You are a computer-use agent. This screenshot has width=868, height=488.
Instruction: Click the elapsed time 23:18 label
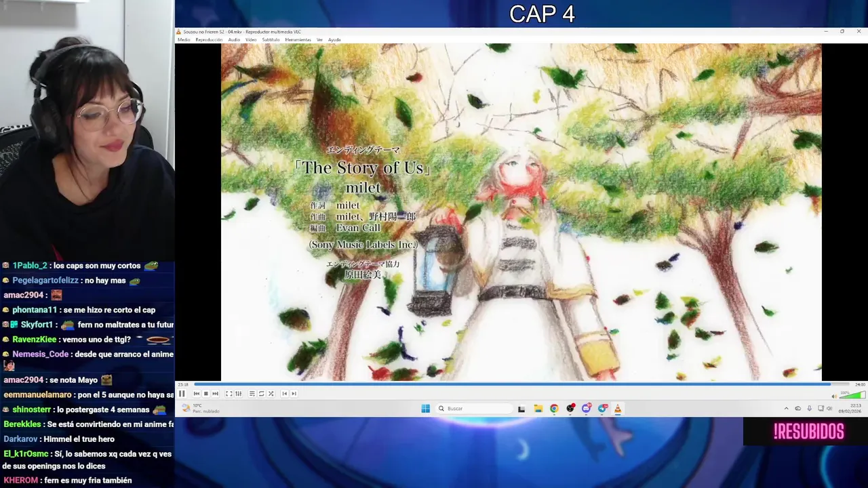tap(183, 384)
